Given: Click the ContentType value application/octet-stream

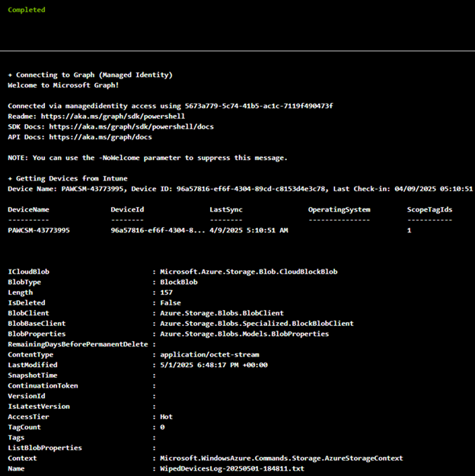Looking at the screenshot, I should [x=210, y=355].
